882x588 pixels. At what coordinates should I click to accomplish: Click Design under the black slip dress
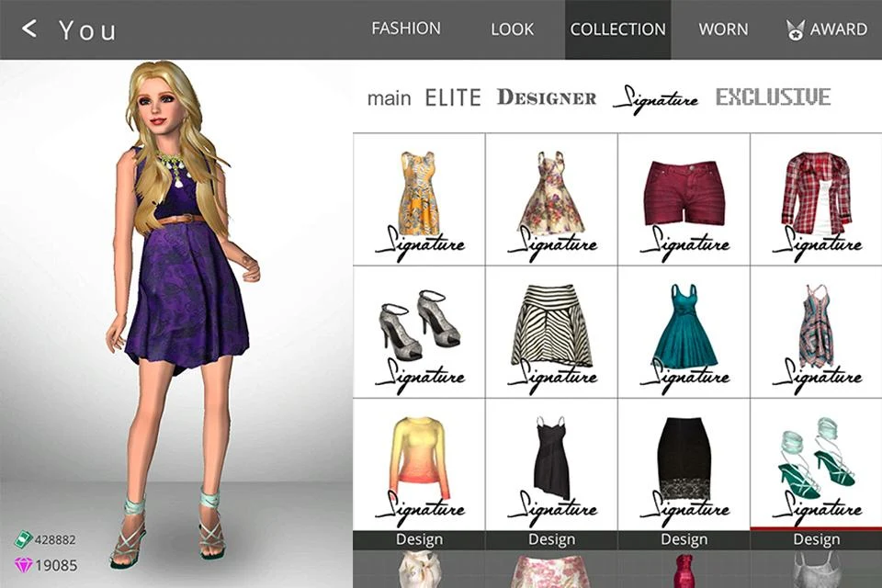551,539
